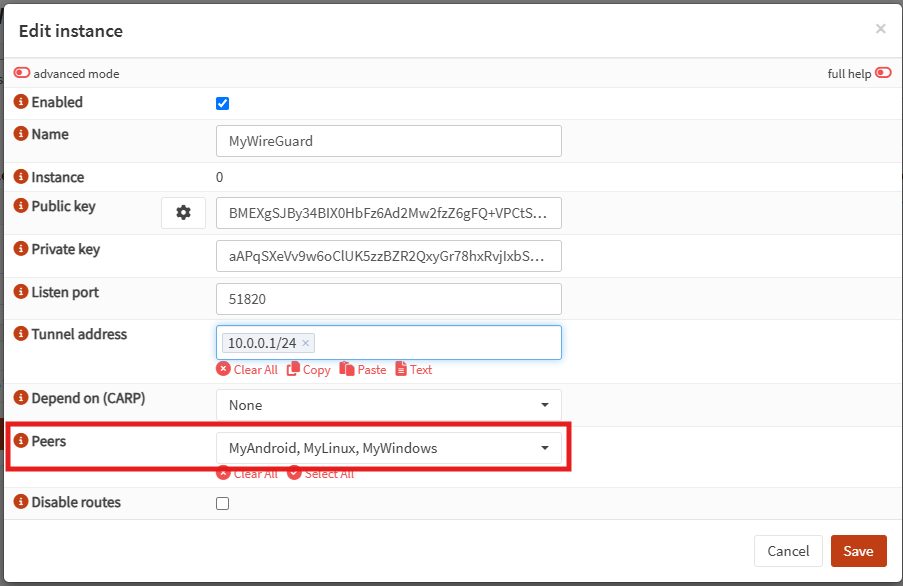
Task: Click Paste link under Tunnel address
Action: pyautogui.click(x=363, y=370)
